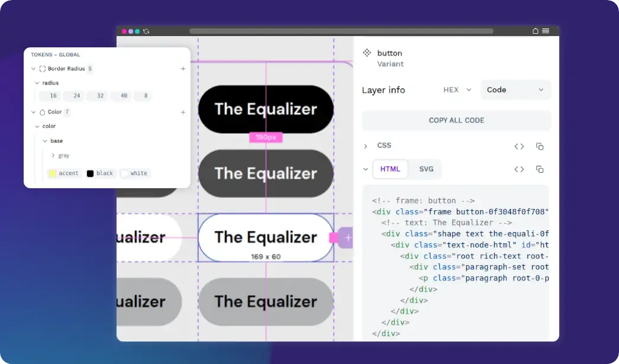The image size is (619, 364).
Task: Click the Color droplet icon
Action: (x=42, y=112)
